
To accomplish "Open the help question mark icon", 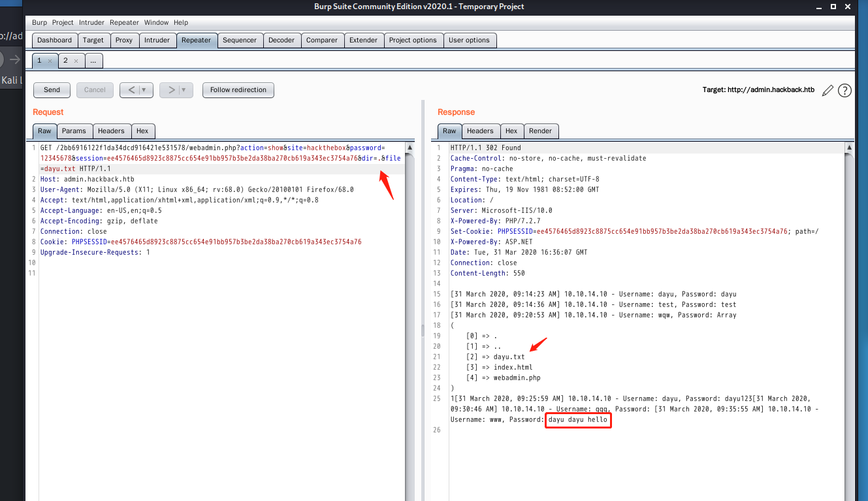I will point(844,90).
